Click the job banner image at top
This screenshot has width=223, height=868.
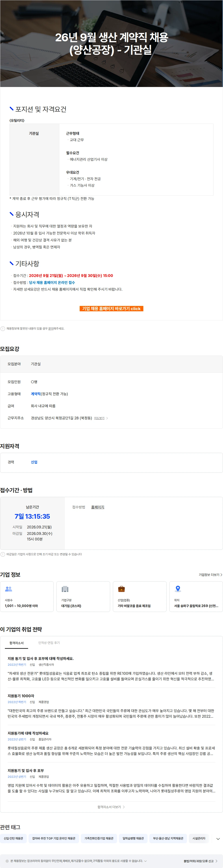coord(111,43)
